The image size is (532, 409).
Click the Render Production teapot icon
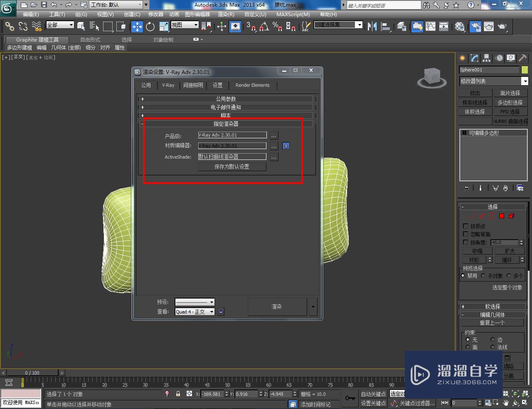pyautogui.click(x=503, y=27)
